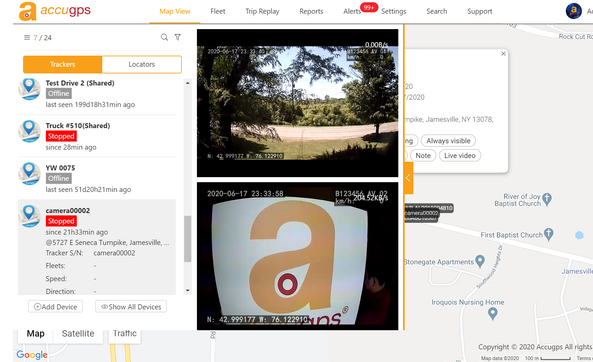Open the Support tab
The height and width of the screenshot is (362, 593).
(480, 11)
